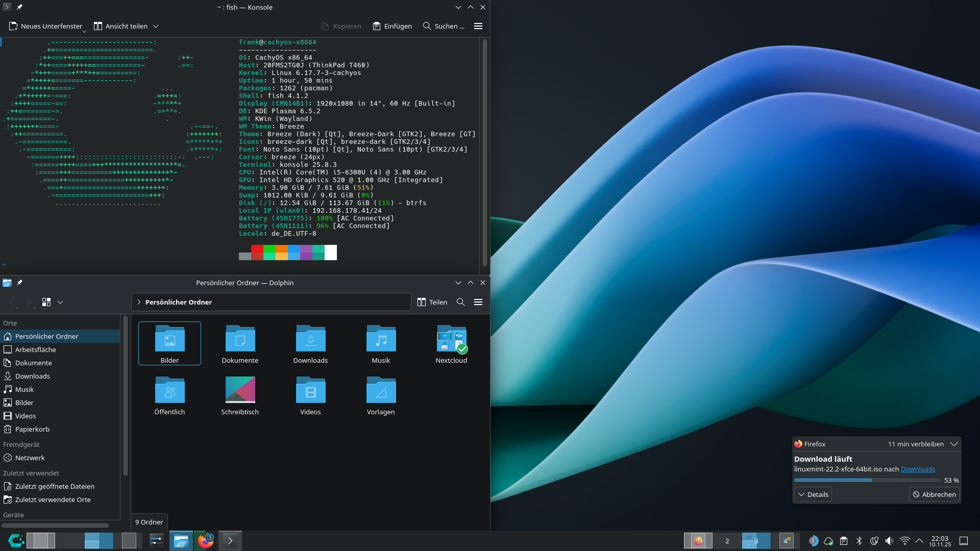Viewport: 980px width, 551px height.
Task: Expand the Dolphin view mode dropdown
Action: point(60,302)
